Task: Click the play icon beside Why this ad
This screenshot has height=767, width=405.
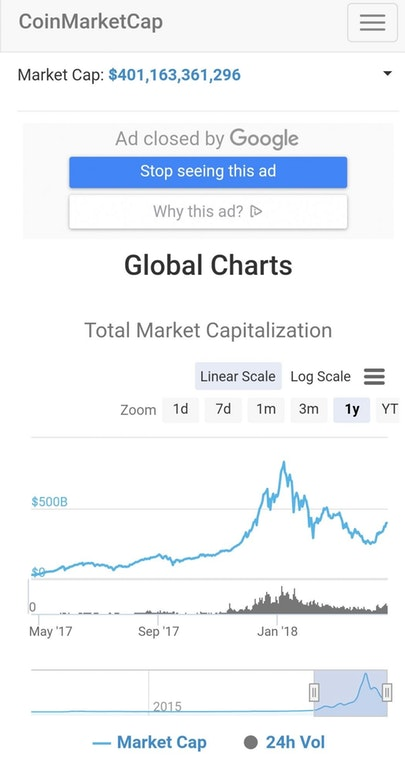Action: 256,211
